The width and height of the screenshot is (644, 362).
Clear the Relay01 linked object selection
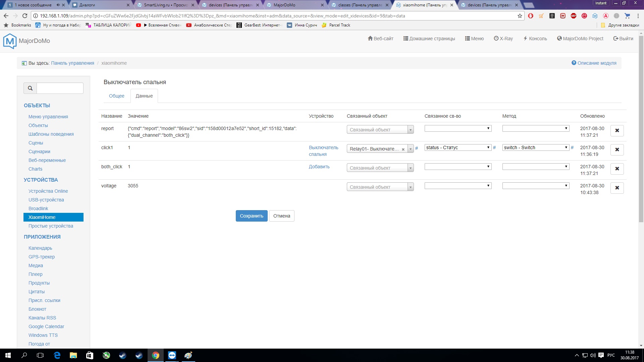point(403,149)
